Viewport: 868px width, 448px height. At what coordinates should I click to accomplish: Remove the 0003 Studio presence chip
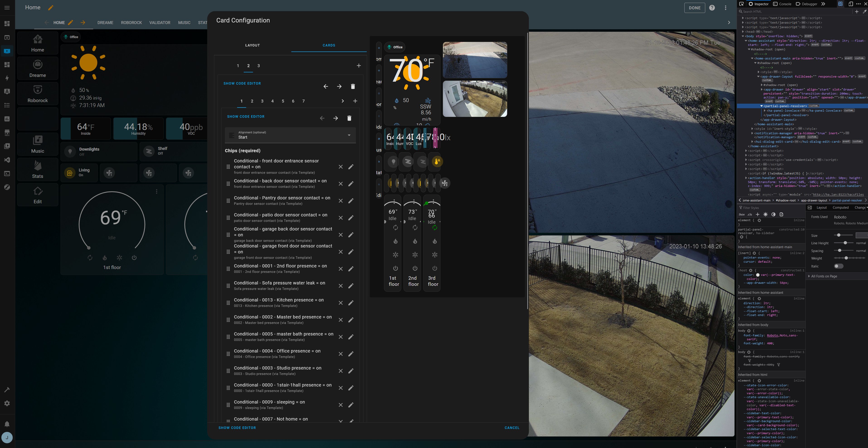(x=341, y=371)
